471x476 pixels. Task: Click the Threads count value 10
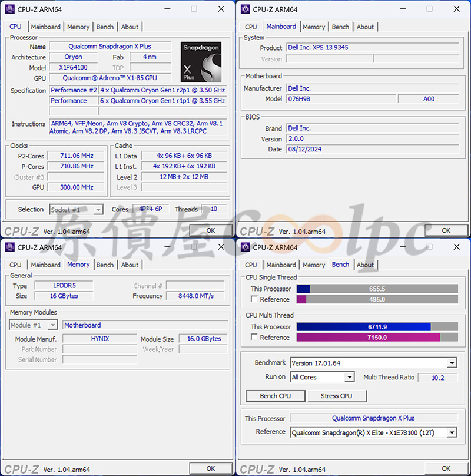click(214, 209)
